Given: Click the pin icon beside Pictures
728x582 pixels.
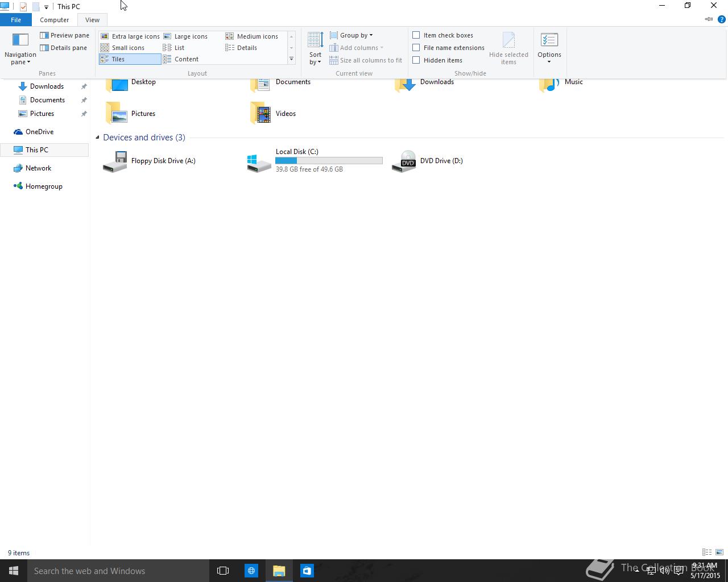Looking at the screenshot, I should coord(84,114).
